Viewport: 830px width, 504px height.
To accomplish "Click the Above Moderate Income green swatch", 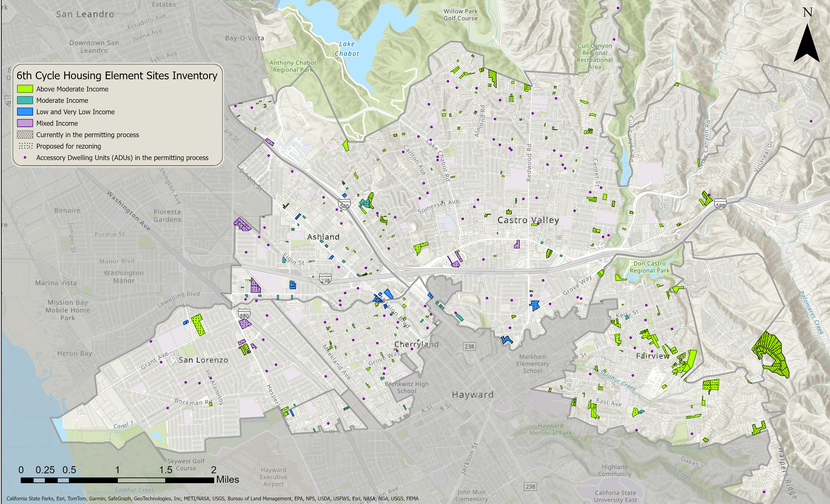I will 25,89.
